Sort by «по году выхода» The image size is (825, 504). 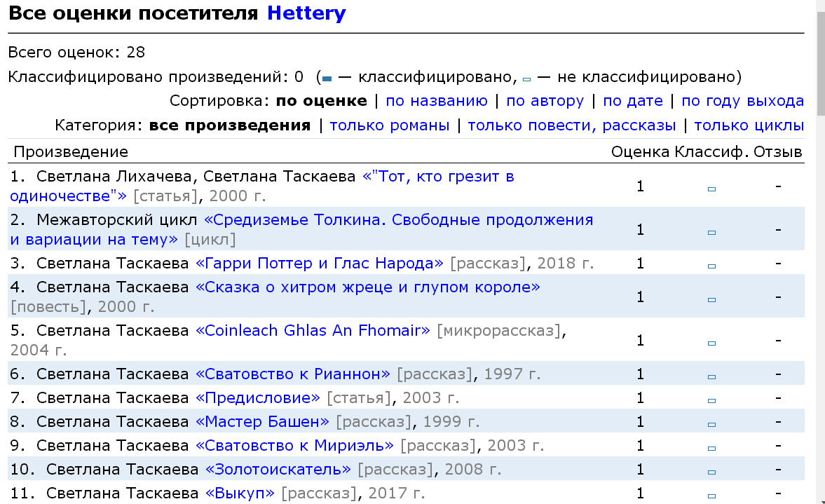pos(742,101)
